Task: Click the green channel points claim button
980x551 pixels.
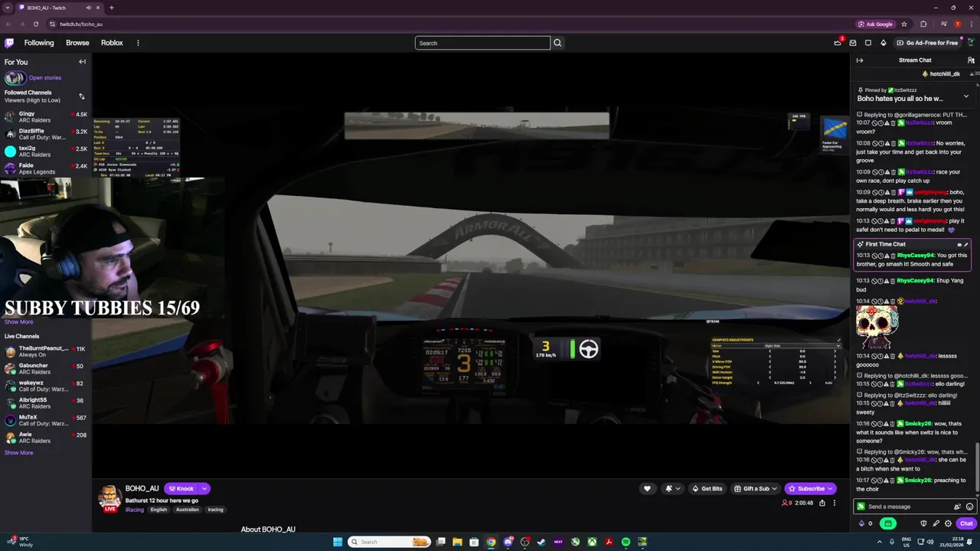Action: [x=887, y=523]
